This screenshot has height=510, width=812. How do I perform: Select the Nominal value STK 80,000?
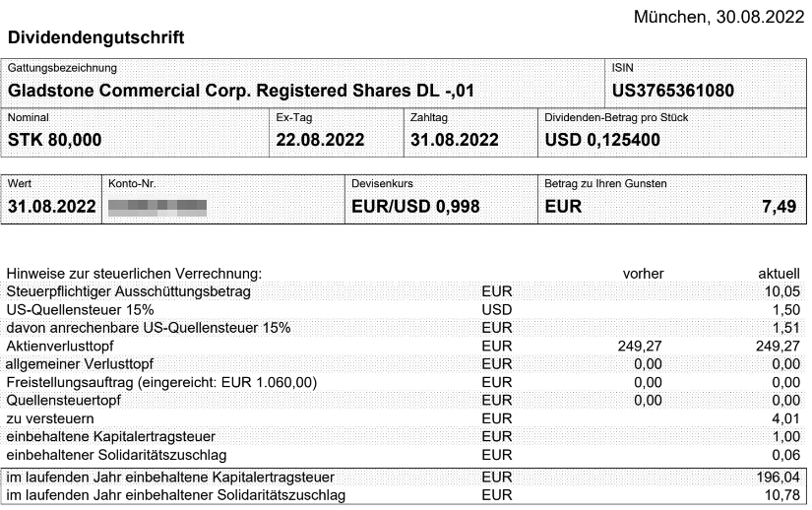[54, 140]
